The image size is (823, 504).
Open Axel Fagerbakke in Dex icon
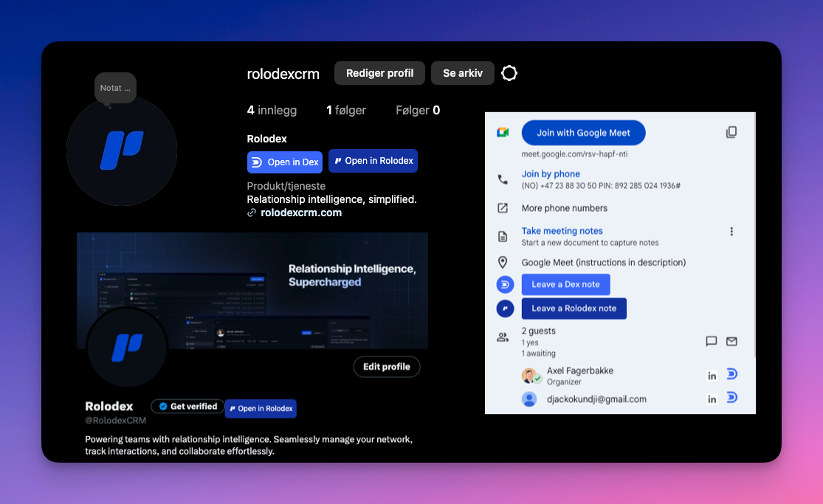click(731, 374)
